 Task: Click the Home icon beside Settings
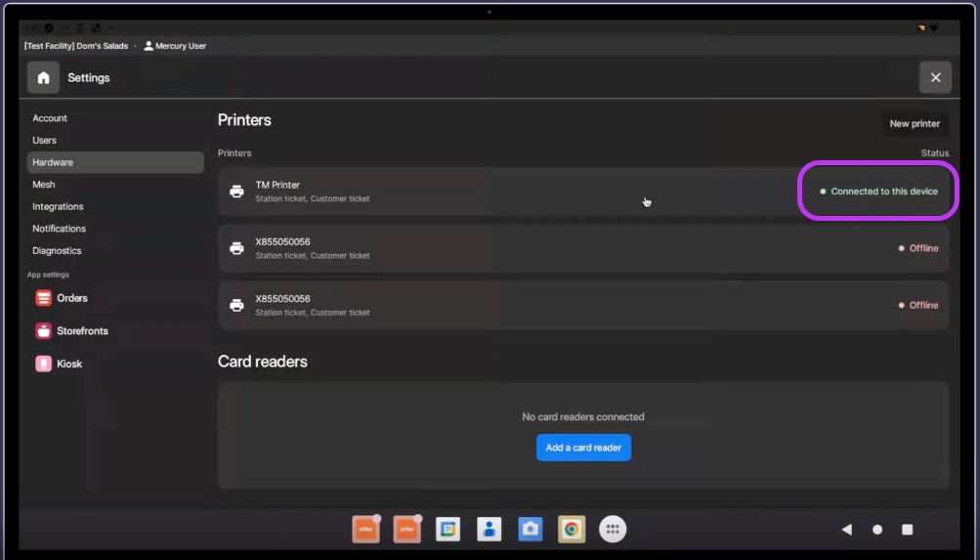click(43, 78)
